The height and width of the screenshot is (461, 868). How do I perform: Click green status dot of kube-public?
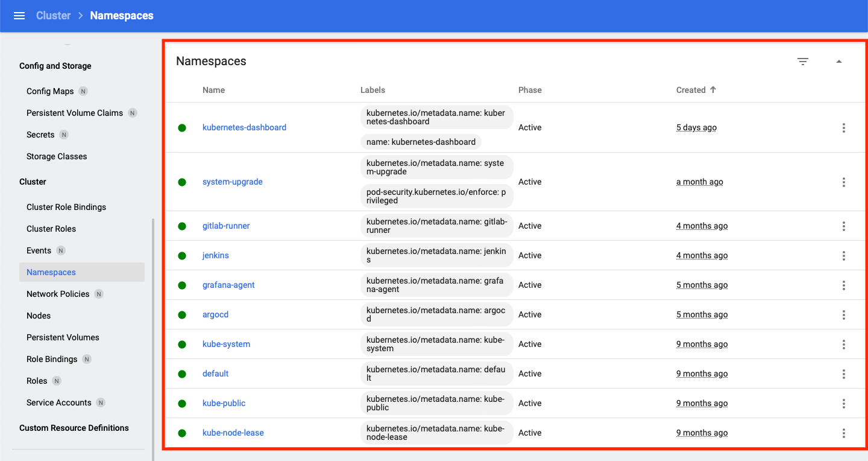(x=182, y=404)
